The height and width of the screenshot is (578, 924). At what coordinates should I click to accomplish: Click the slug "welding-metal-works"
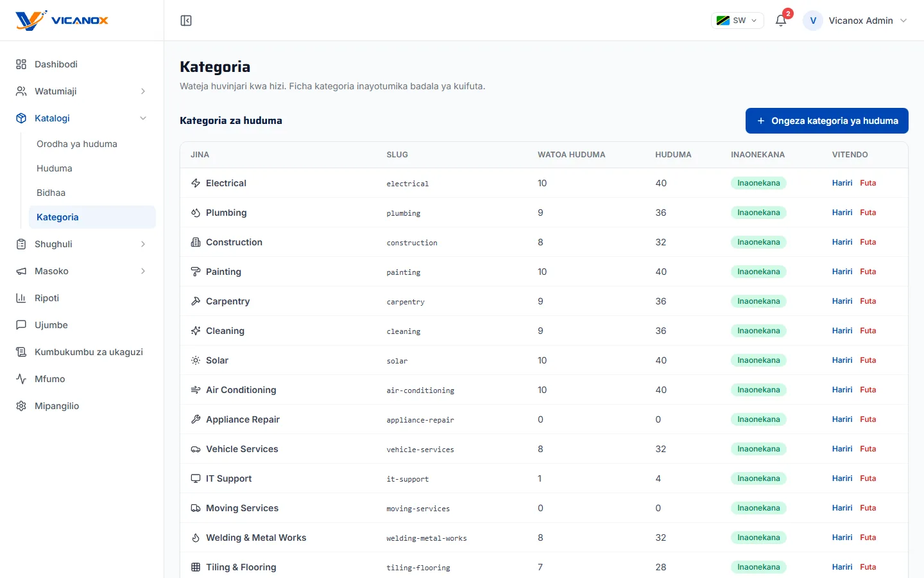427,538
